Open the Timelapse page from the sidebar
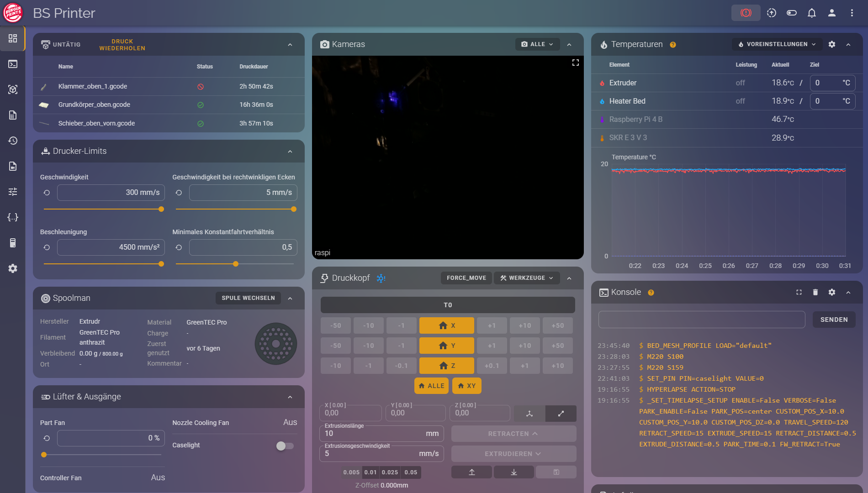The width and height of the screenshot is (868, 493). (x=12, y=166)
